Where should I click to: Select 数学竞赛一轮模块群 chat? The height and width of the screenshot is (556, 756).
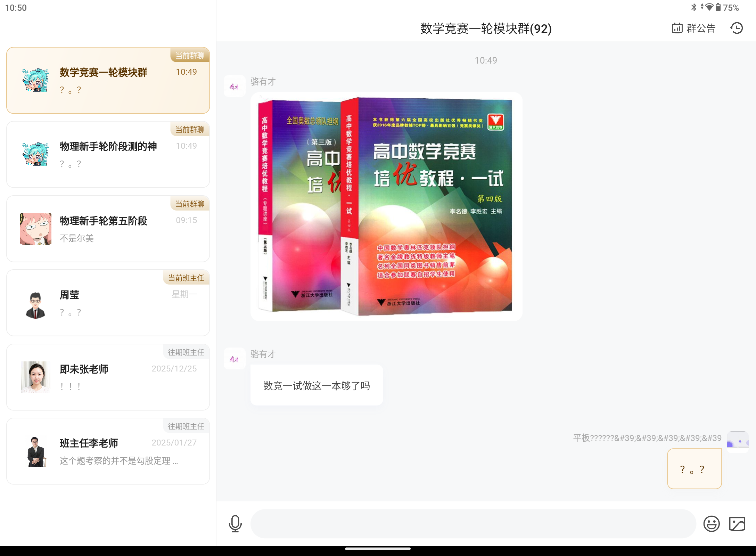click(x=108, y=80)
